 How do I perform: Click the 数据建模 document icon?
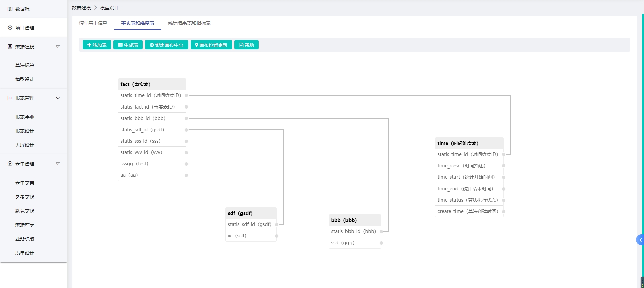pyautogui.click(x=10, y=47)
